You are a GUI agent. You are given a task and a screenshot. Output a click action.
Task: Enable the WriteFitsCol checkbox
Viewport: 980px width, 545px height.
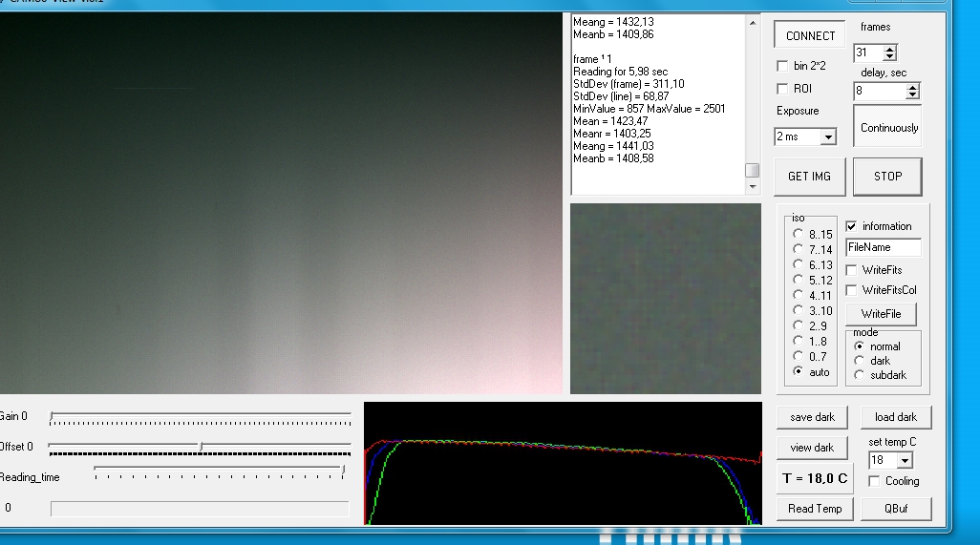(851, 289)
